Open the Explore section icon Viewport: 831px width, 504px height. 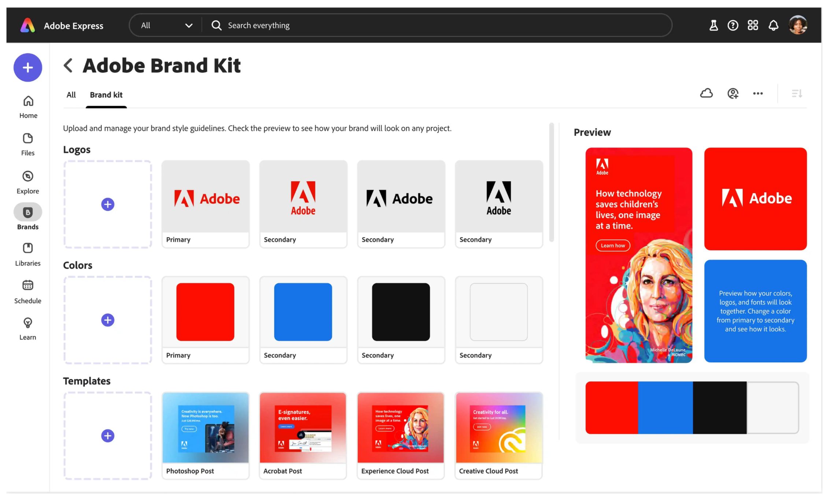pos(28,176)
